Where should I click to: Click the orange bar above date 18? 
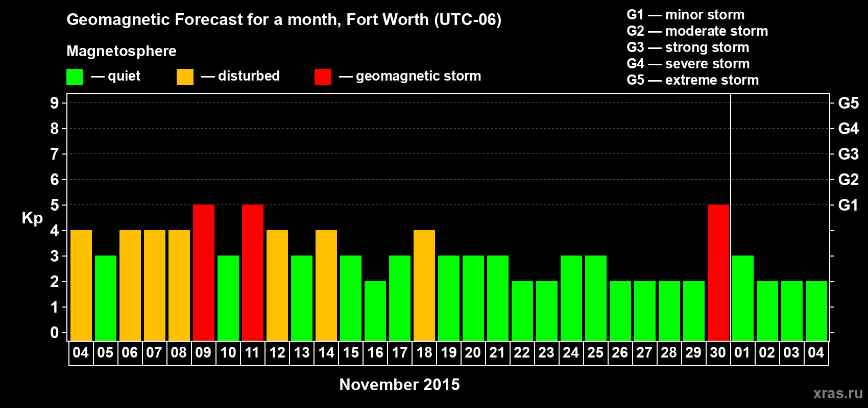coord(424,285)
